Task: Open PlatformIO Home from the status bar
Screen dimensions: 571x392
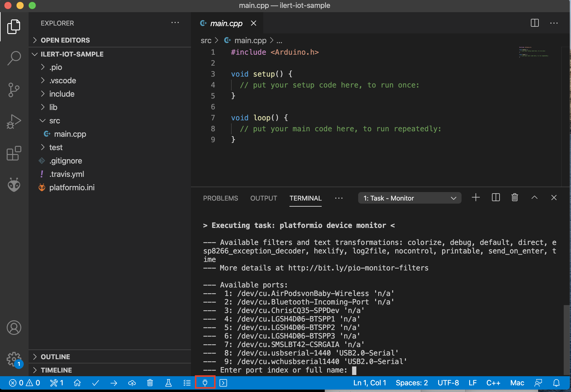Action: coord(77,383)
